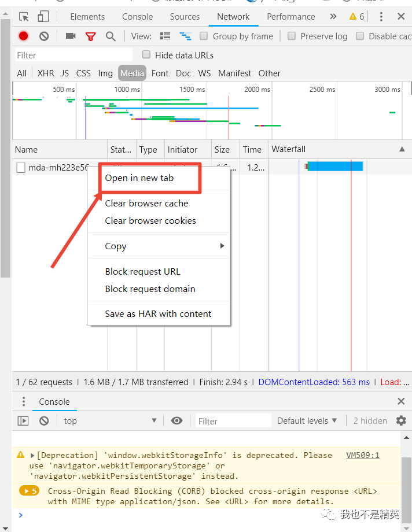Close the Console drawer
Viewport: 412px width, 532px height.
pyautogui.click(x=401, y=401)
